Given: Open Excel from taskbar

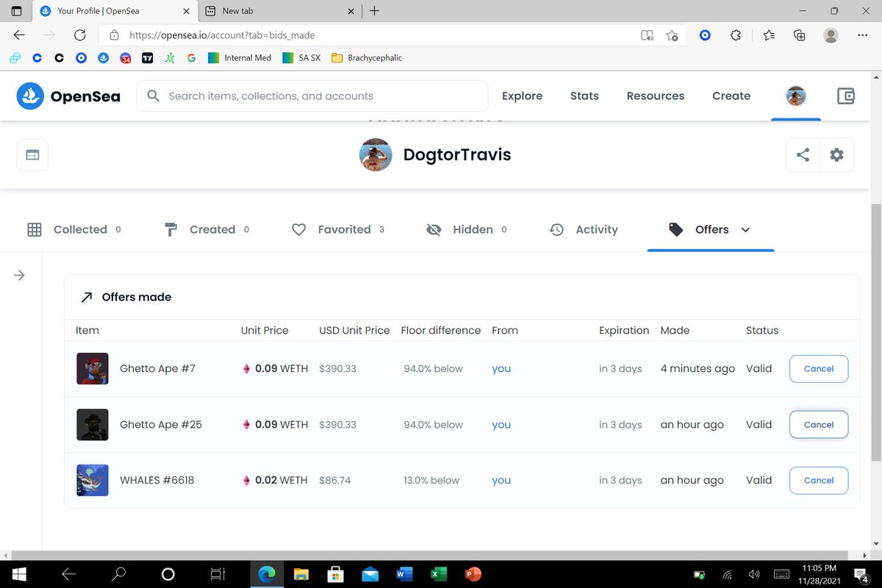Looking at the screenshot, I should pyautogui.click(x=439, y=574).
